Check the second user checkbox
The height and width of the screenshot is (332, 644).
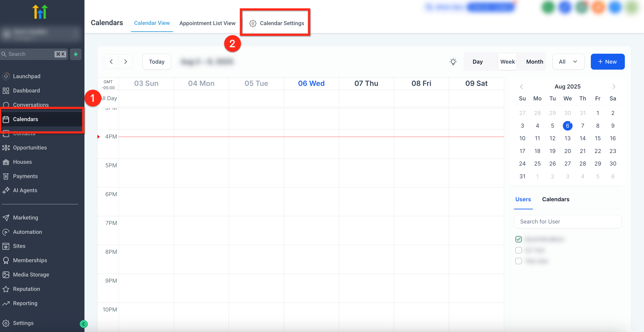coord(519,250)
